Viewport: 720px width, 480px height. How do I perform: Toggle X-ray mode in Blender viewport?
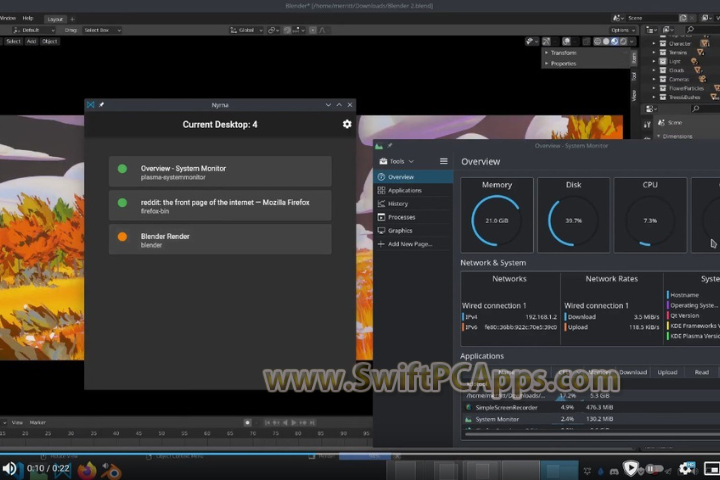(586, 41)
